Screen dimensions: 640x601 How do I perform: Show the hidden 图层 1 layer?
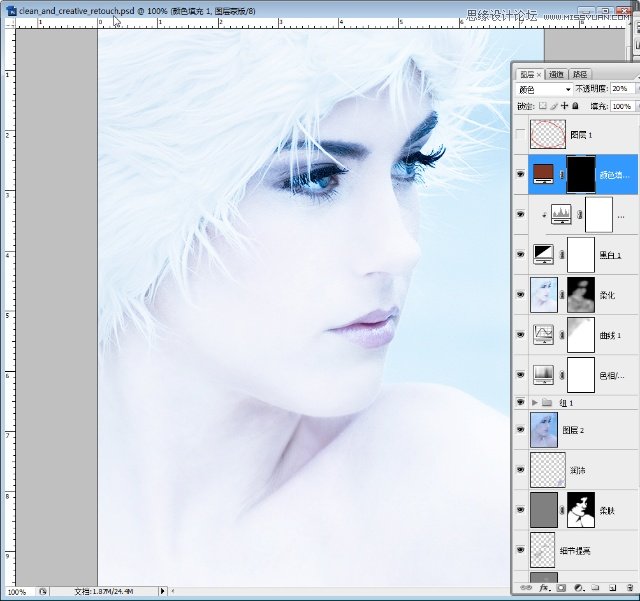tap(520, 134)
